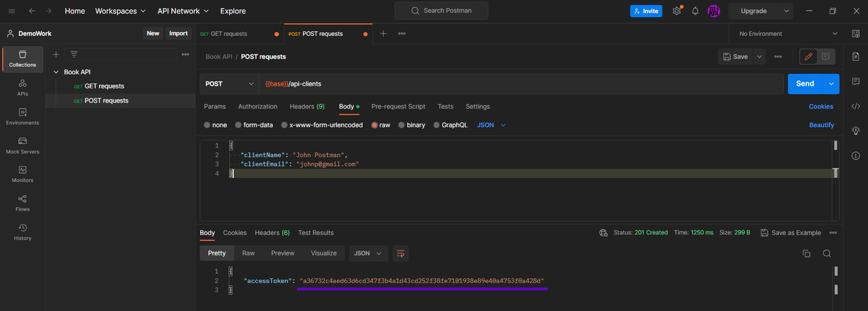Viewport: 868px width, 311px height.
Task: Open the No Environment dropdown
Action: click(788, 33)
